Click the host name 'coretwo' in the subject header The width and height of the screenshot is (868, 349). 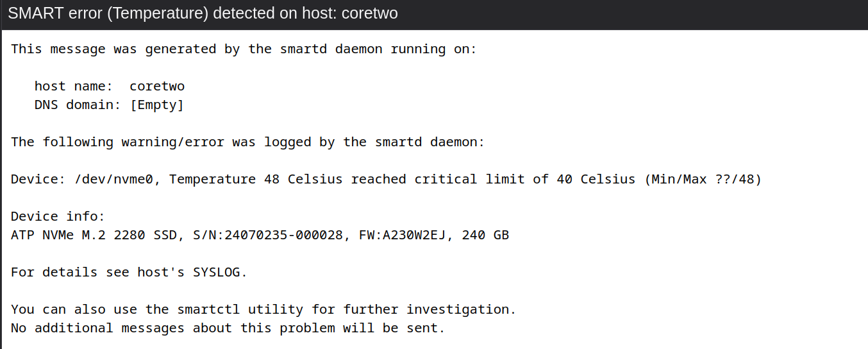click(x=370, y=13)
